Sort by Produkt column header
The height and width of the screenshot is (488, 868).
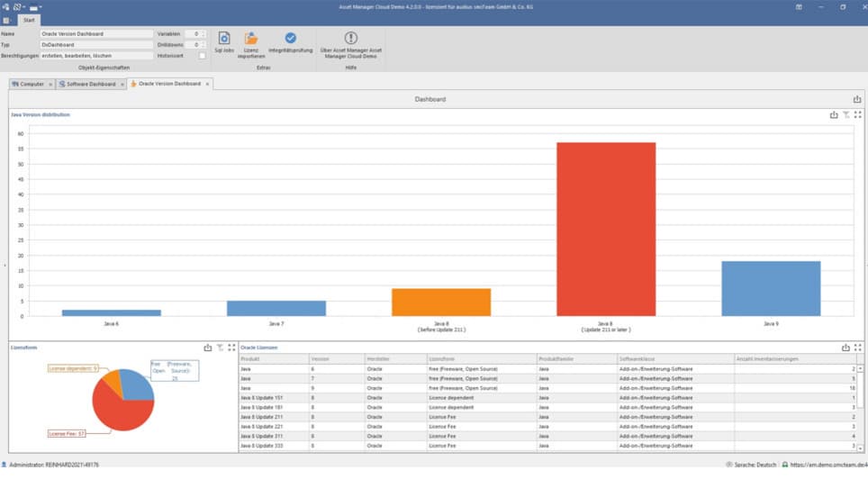pyautogui.click(x=274, y=359)
